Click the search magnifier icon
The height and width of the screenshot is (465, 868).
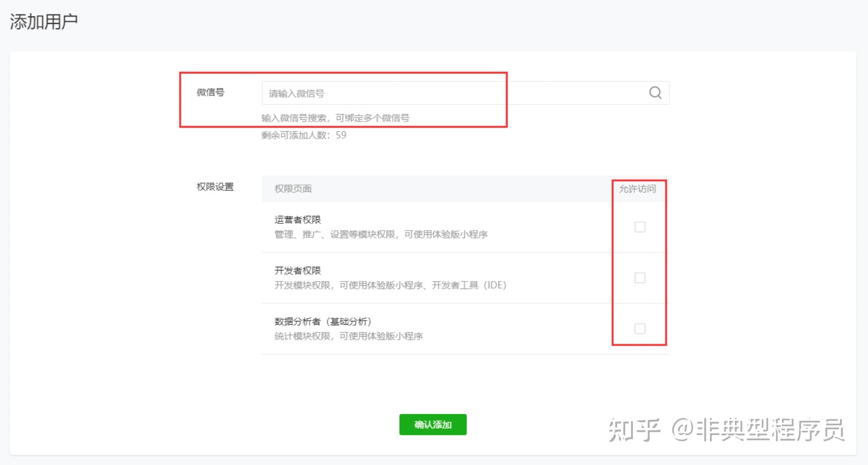[x=655, y=92]
